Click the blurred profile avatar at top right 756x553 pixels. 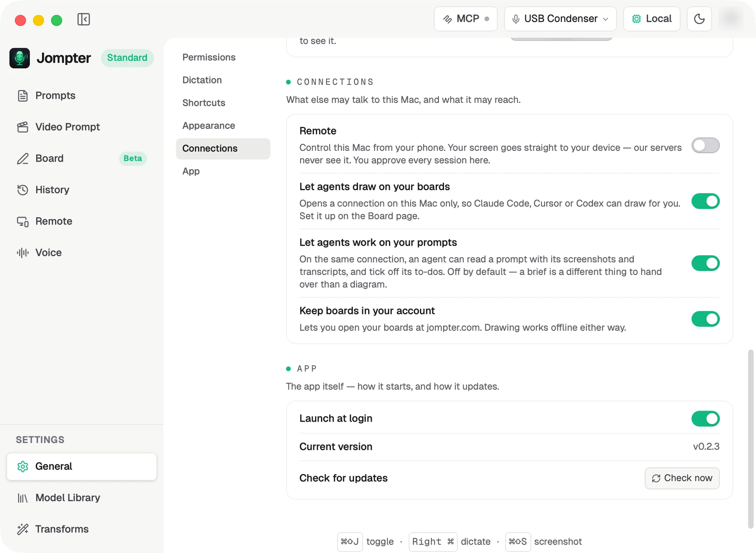tap(731, 19)
